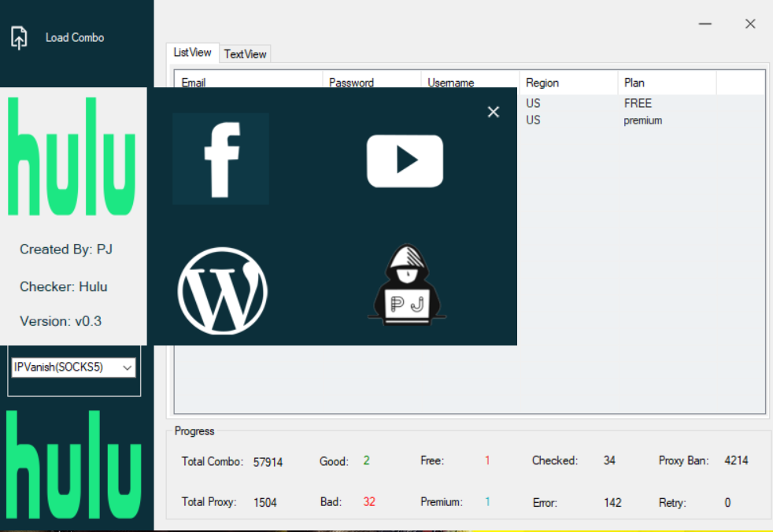Viewport: 773px width, 532px height.
Task: Click the 'Created By: PJ' text
Action: (66, 249)
